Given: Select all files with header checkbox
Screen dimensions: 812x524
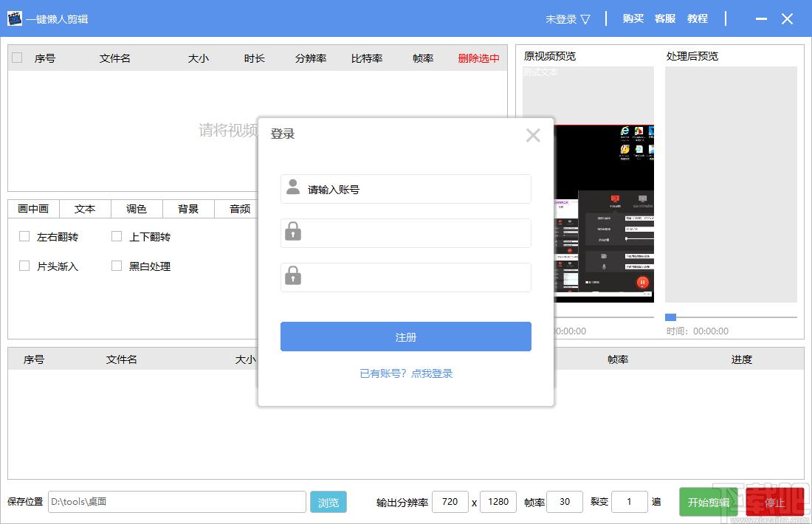Looking at the screenshot, I should (x=17, y=58).
